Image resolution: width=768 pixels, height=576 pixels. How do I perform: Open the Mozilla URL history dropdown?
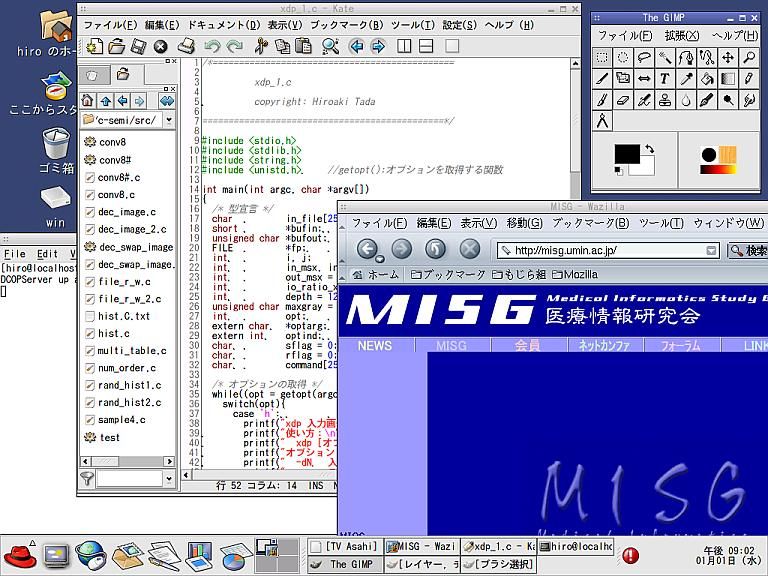pos(711,251)
